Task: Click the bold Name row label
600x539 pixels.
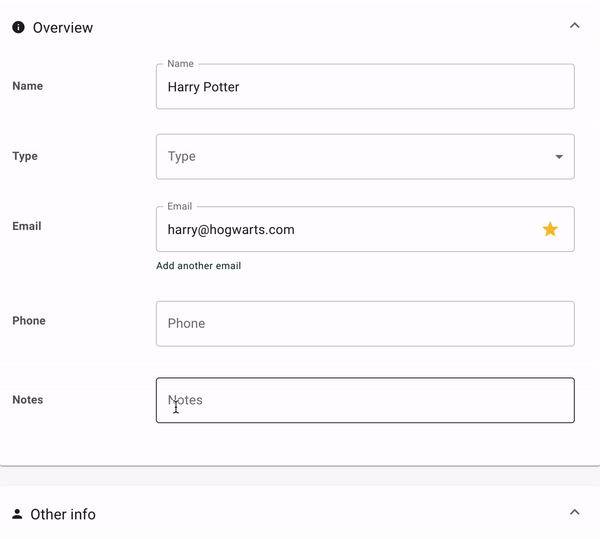Action: click(x=27, y=86)
